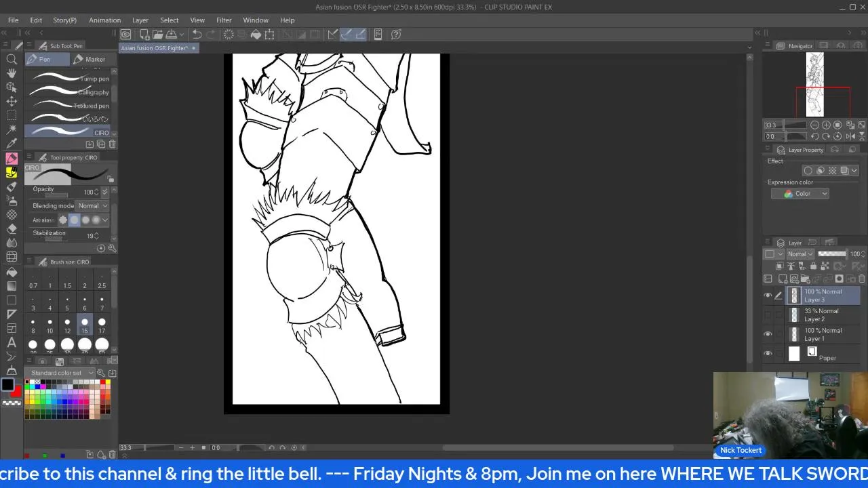Select the Gradient tool
The width and height of the screenshot is (868, 488).
tap(12, 286)
